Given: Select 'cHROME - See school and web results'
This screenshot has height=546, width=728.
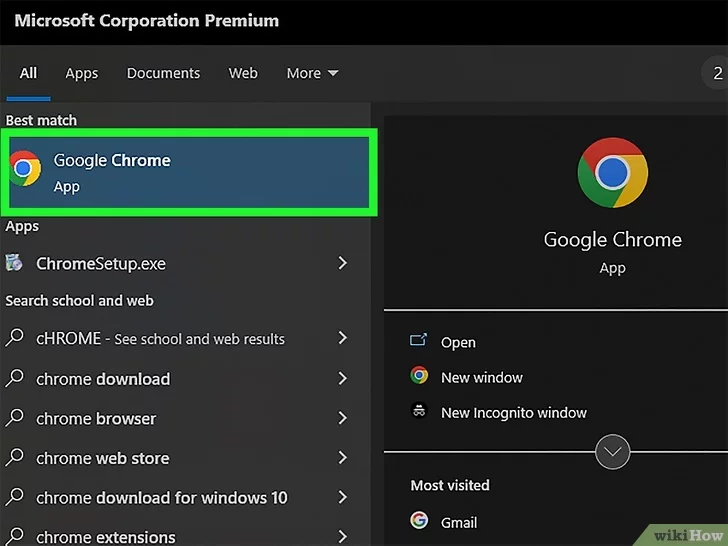Looking at the screenshot, I should coord(185,338).
